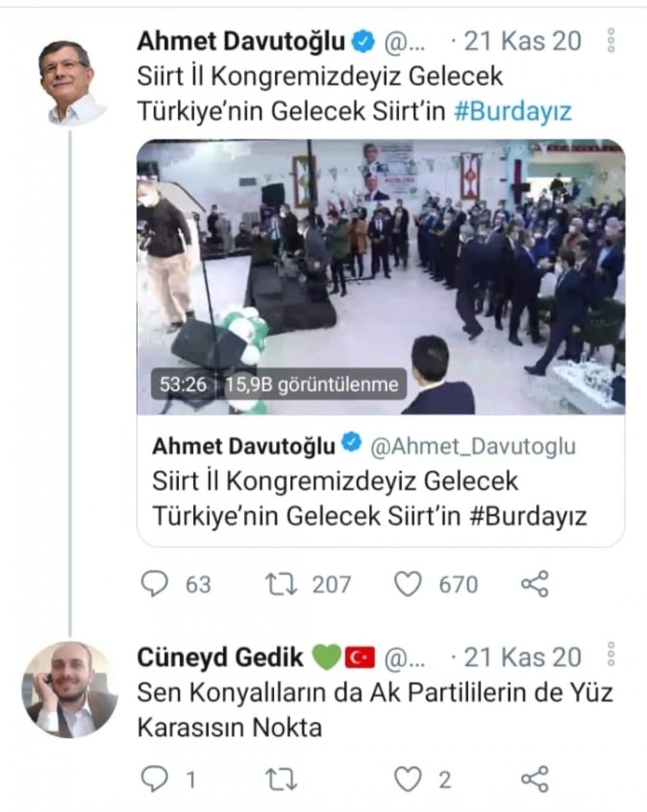Like Cüneyd Gedik's reply

[408, 780]
